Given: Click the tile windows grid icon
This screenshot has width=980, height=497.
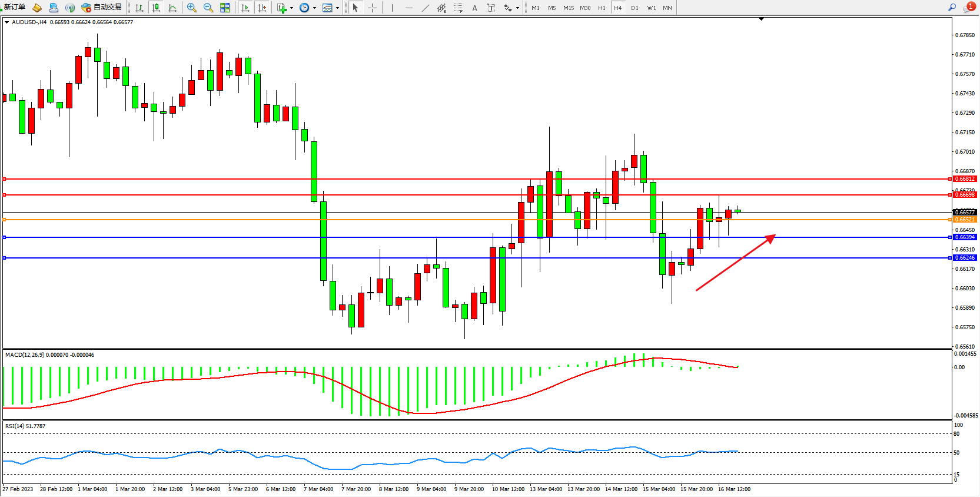Looking at the screenshot, I should click(x=225, y=8).
